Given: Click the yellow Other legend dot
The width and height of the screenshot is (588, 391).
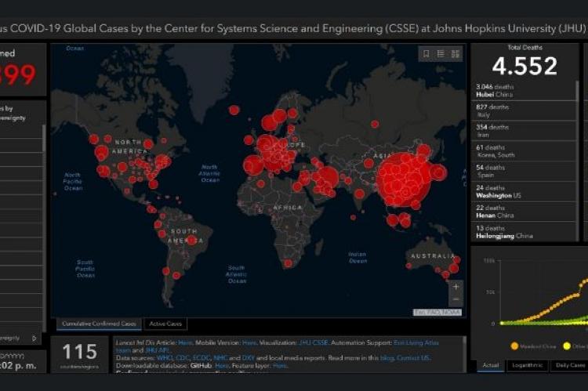Looking at the screenshot, I should click(x=567, y=346).
